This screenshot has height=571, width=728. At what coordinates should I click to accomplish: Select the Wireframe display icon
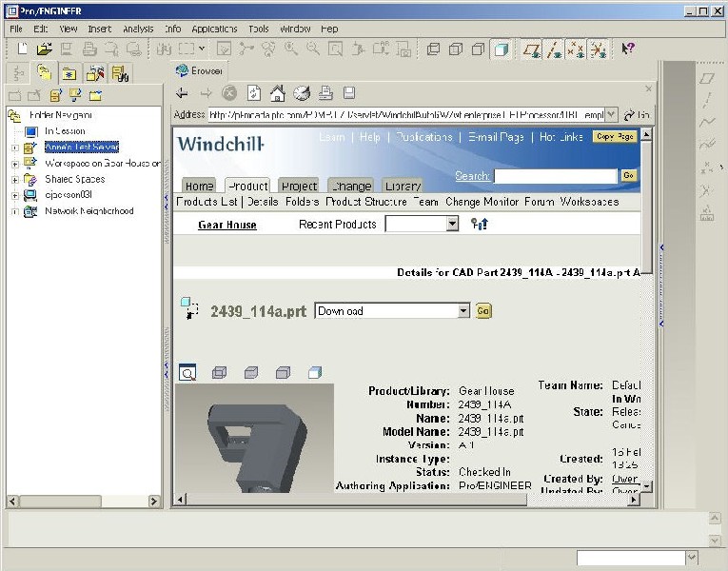pos(433,49)
